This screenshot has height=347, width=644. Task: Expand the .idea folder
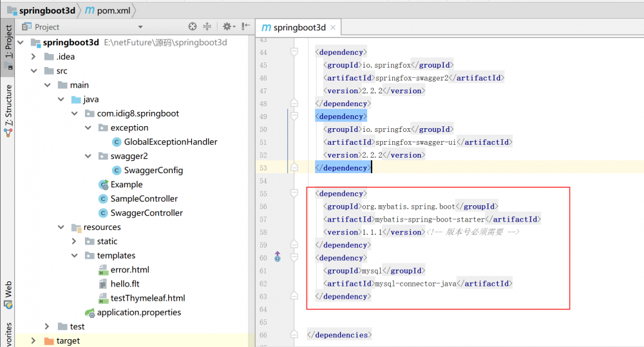(x=33, y=57)
